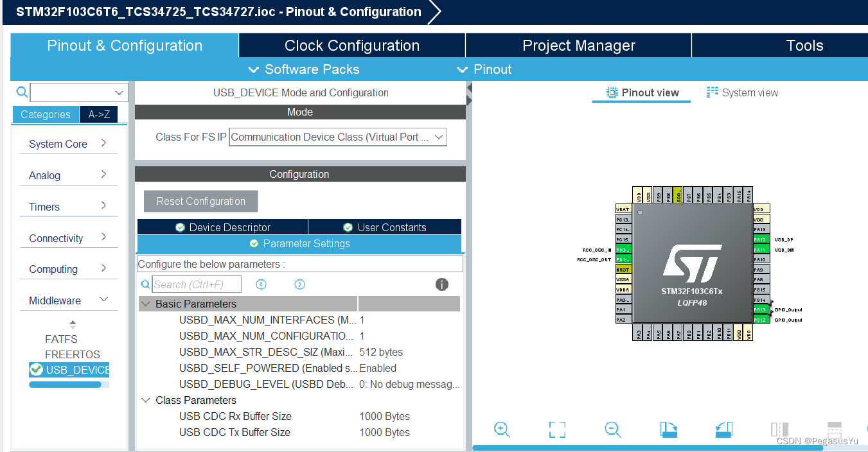The image size is (868, 452).
Task: Click the search magnifier in the categories panel
Action: (x=22, y=92)
